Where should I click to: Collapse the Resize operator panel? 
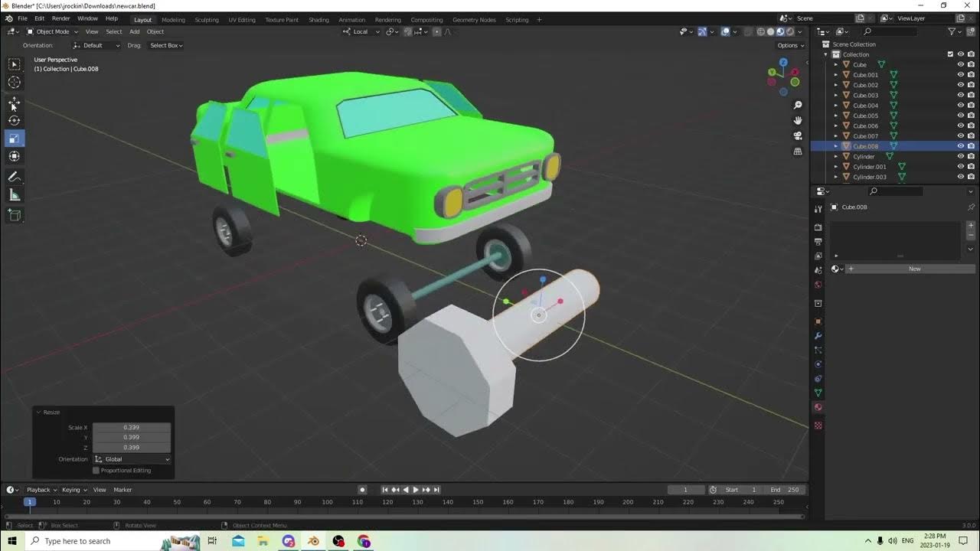[x=38, y=412]
